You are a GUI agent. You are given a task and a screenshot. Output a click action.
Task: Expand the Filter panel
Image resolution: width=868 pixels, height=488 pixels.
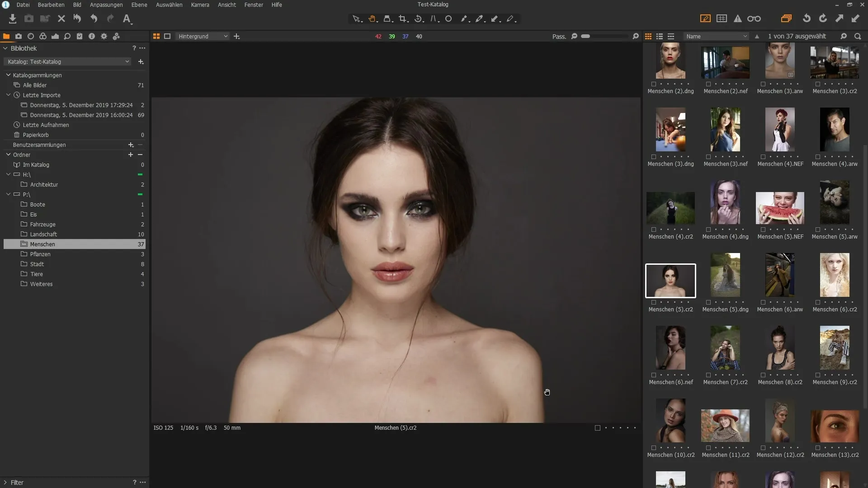[5, 483]
